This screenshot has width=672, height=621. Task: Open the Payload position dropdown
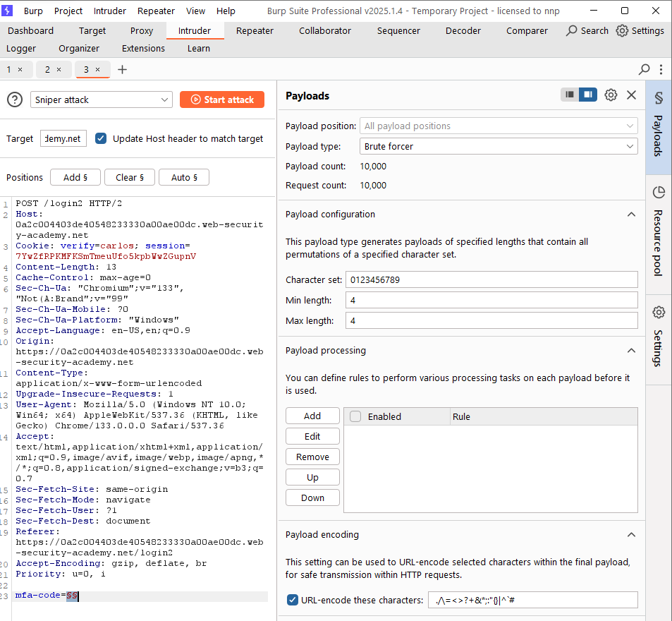tap(499, 126)
